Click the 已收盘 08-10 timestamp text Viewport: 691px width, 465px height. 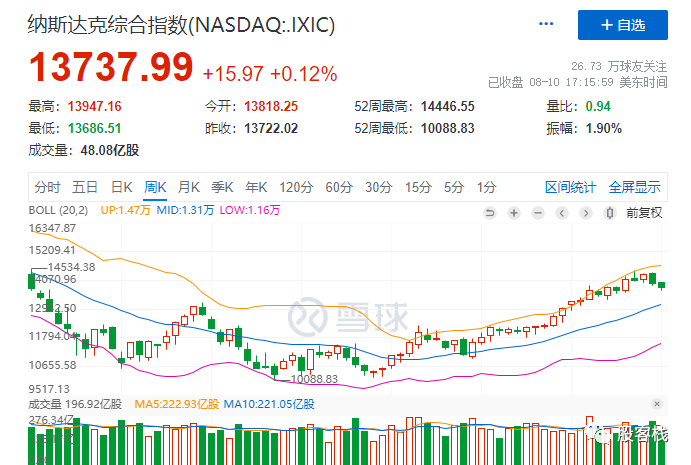(577, 82)
